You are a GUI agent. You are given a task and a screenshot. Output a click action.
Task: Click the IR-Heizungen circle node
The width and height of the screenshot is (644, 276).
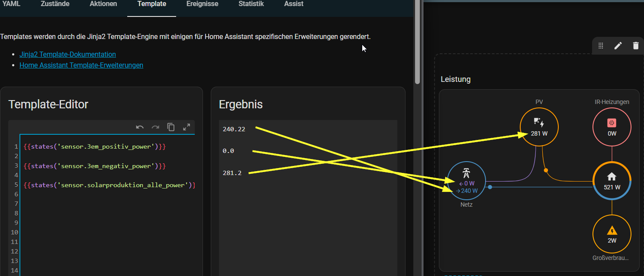612,127
